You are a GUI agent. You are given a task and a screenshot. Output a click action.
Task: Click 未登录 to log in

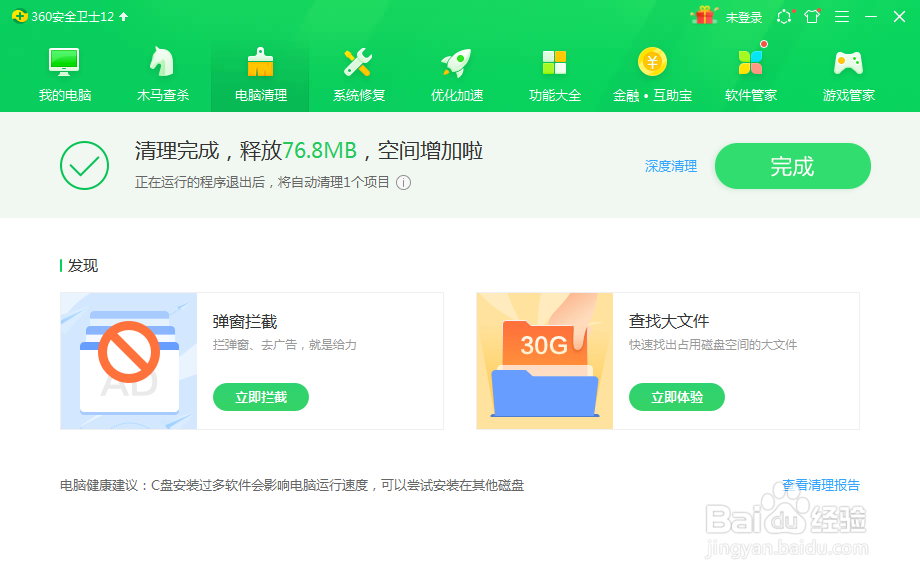coord(744,18)
